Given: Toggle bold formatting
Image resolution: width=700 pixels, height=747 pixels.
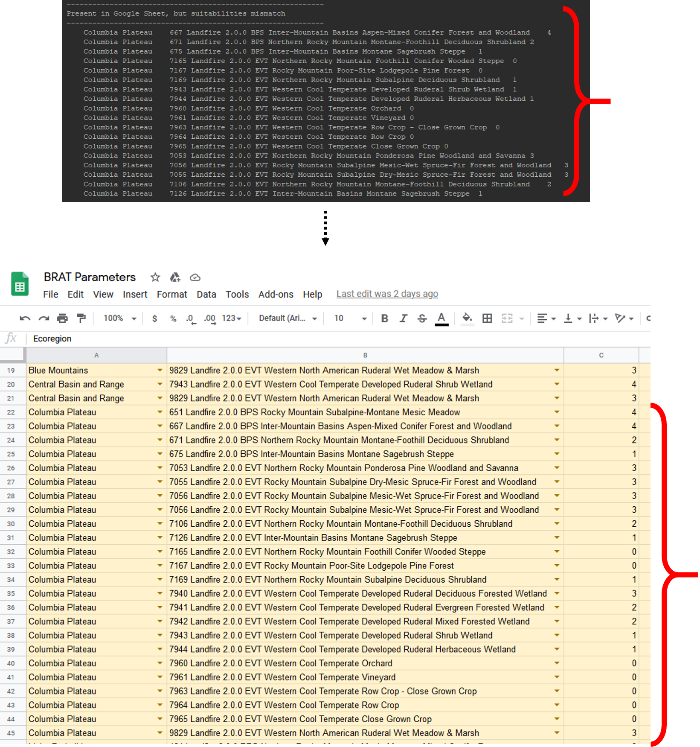Looking at the screenshot, I should click(x=384, y=318).
